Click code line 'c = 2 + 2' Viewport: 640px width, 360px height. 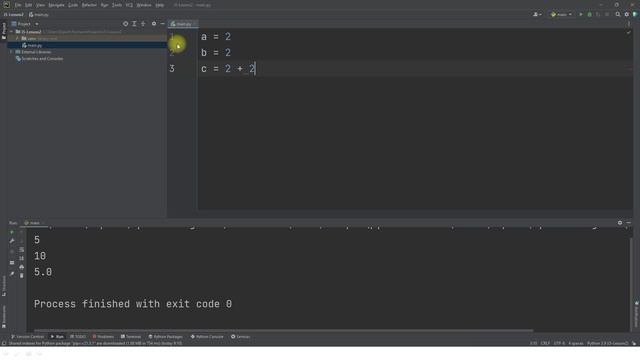coord(228,69)
